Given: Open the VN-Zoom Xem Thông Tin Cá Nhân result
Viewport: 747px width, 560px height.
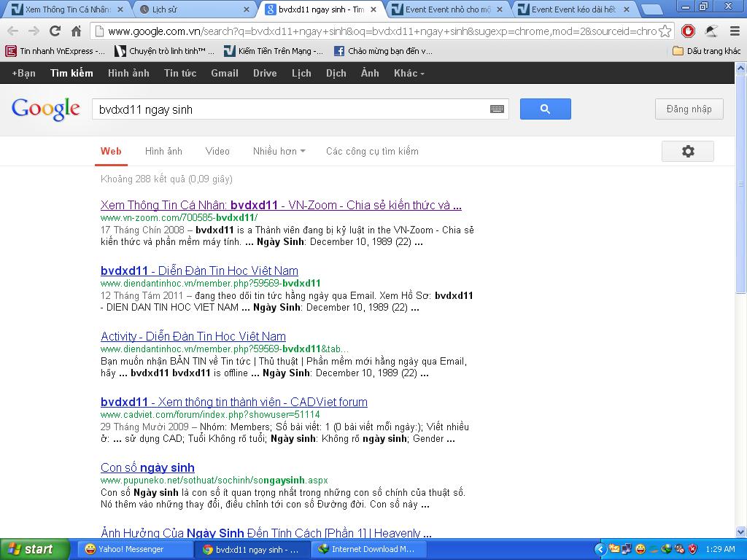Looking at the screenshot, I should pos(281,205).
